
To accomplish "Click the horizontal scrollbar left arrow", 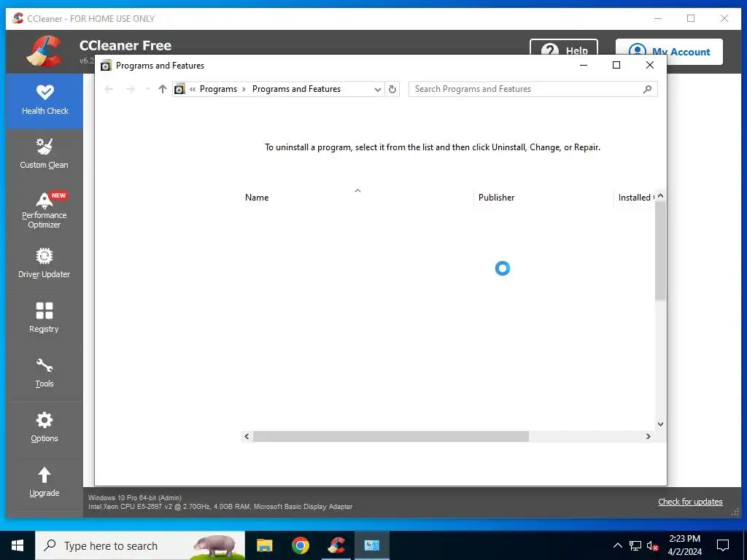I will point(247,436).
